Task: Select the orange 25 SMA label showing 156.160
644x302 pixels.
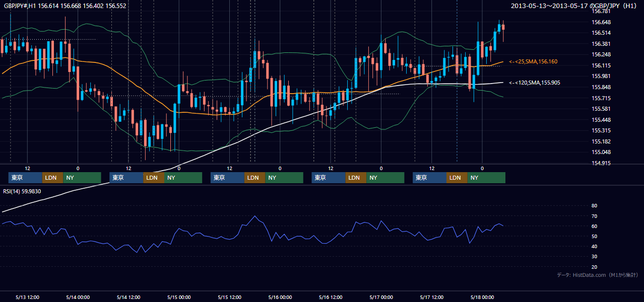Action: 533,61
